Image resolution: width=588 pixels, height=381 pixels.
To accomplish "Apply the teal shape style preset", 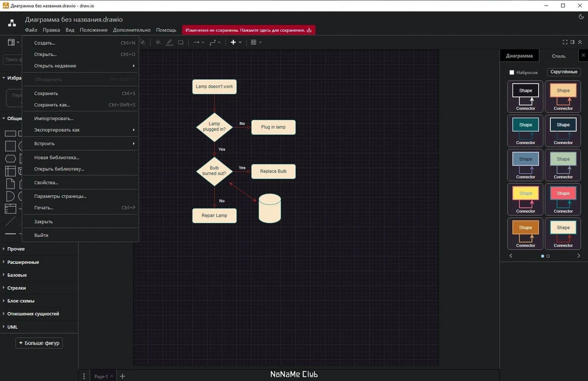I will [525, 131].
